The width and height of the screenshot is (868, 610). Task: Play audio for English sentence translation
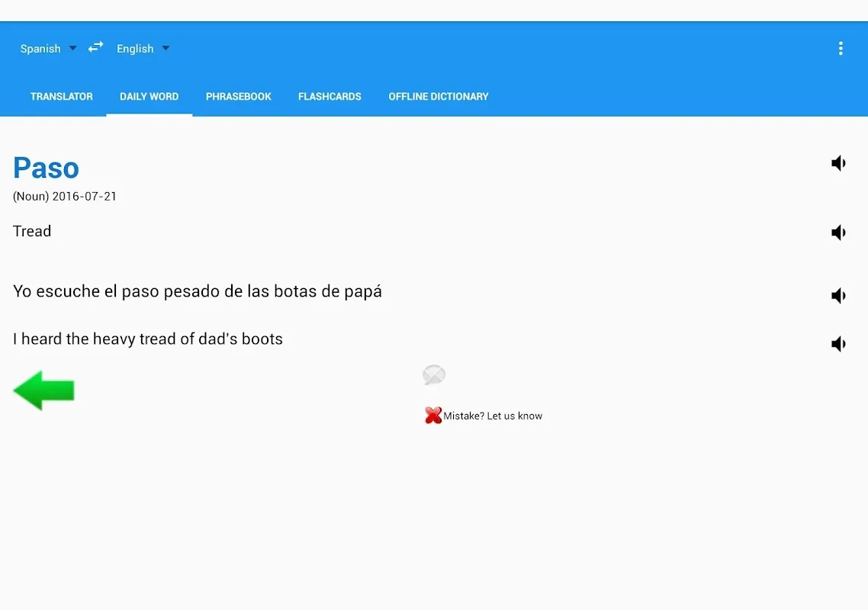[838, 344]
